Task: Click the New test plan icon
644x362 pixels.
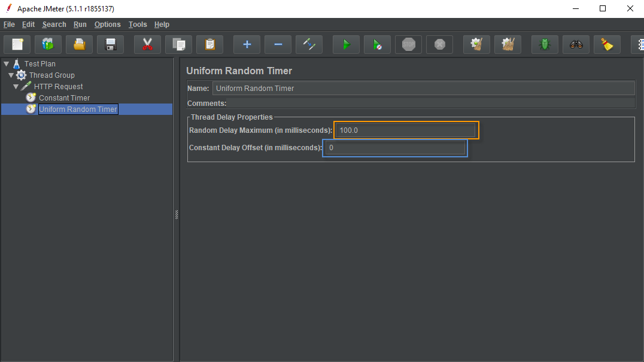Action: [17, 44]
